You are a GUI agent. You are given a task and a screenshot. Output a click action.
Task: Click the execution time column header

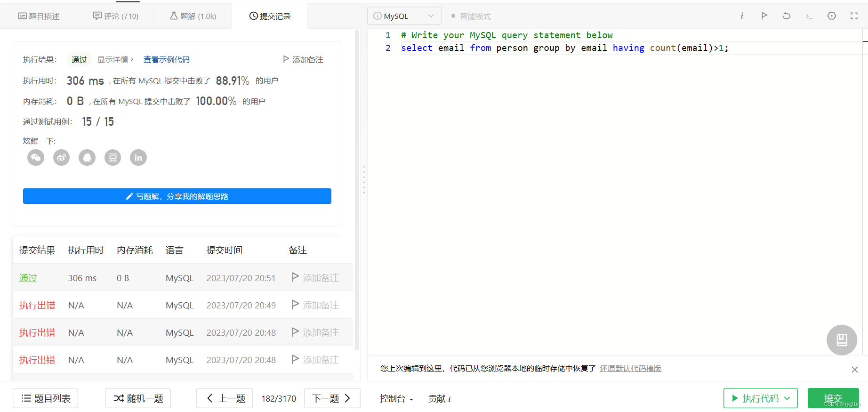[86, 250]
